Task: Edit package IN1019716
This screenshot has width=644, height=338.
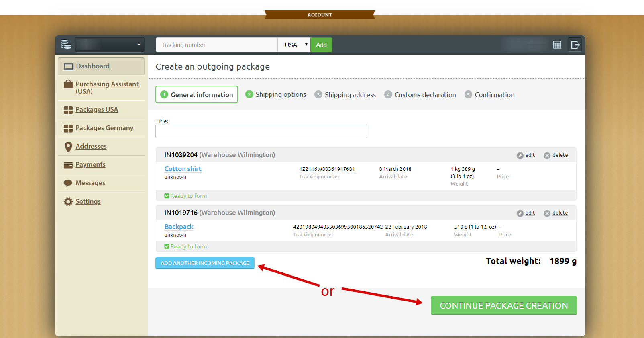Action: [530, 213]
